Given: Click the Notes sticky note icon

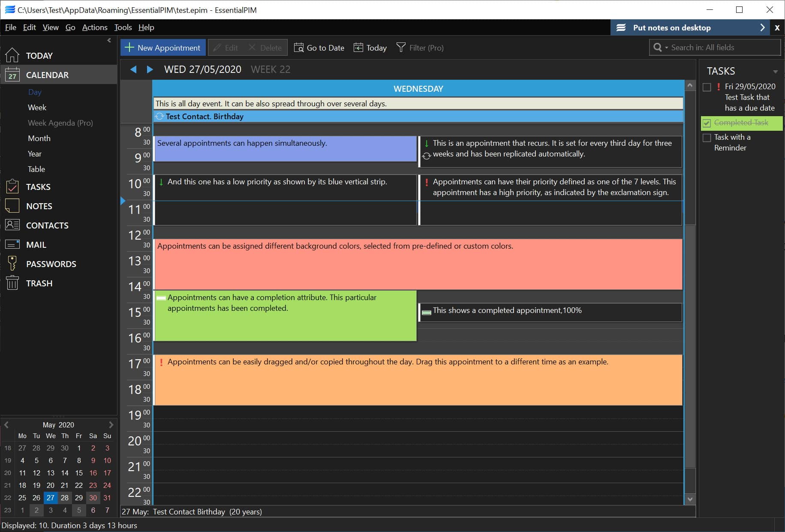Looking at the screenshot, I should 12,206.
